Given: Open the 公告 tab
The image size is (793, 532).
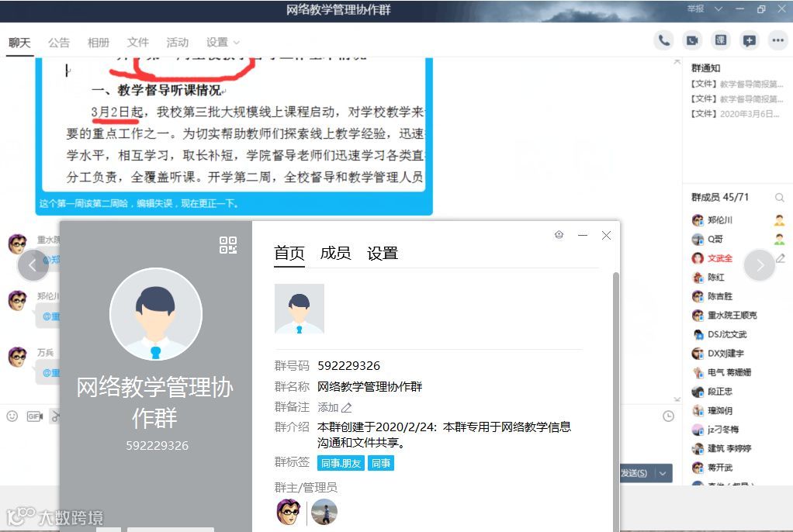Looking at the screenshot, I should tap(59, 43).
